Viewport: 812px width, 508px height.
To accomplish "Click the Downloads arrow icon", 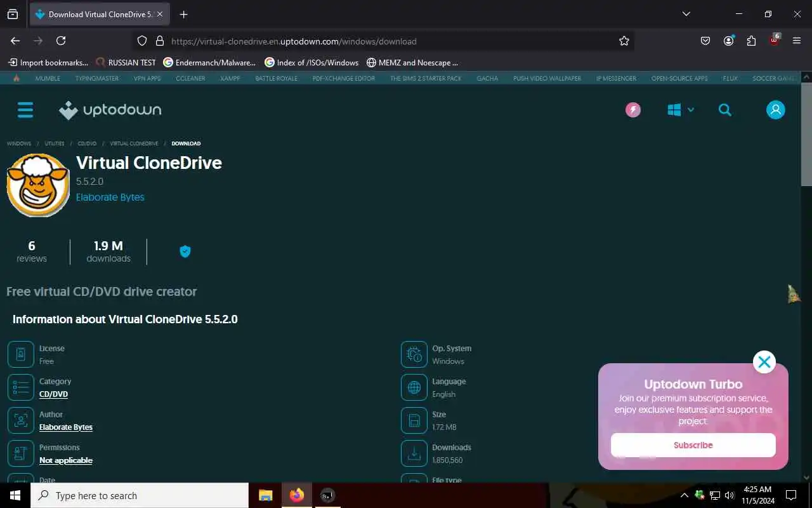I will 414,453.
